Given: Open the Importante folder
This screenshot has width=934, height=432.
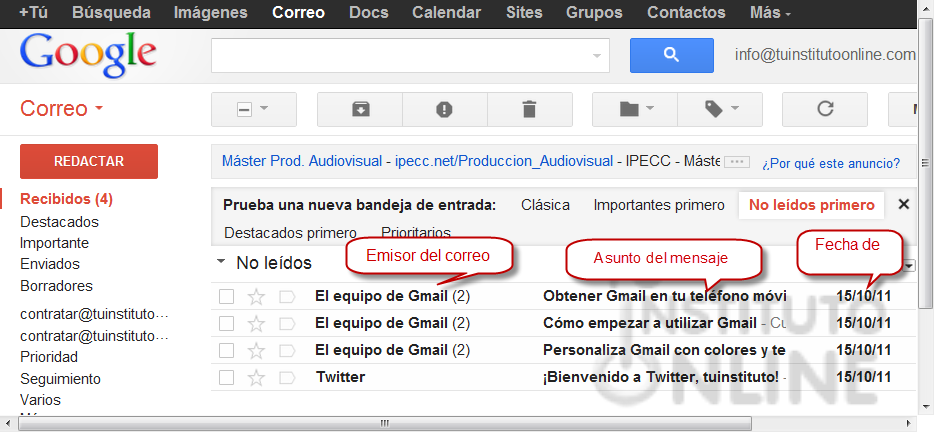Looking at the screenshot, I should [54, 243].
